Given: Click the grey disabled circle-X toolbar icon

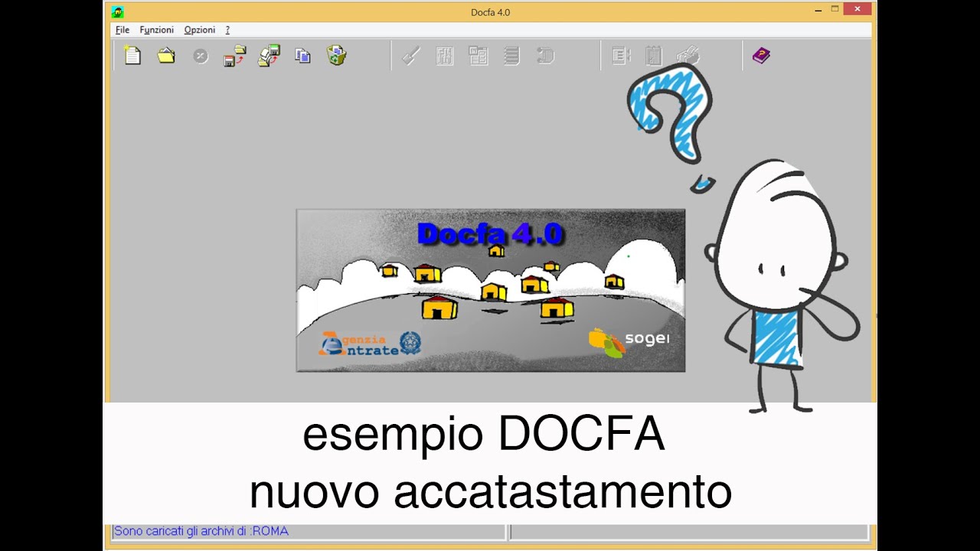Looking at the screenshot, I should [x=201, y=56].
